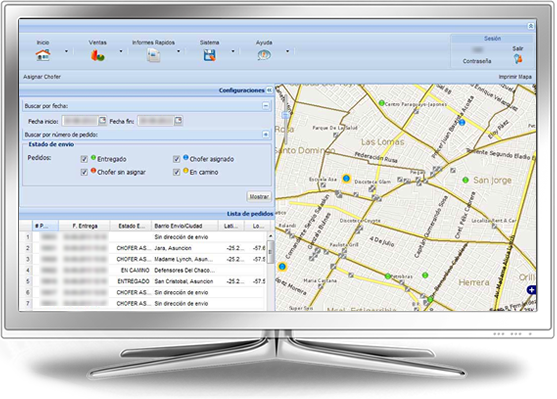Expand the Buscar por número de pedido section
This screenshot has width=557, height=399.
[x=266, y=134]
